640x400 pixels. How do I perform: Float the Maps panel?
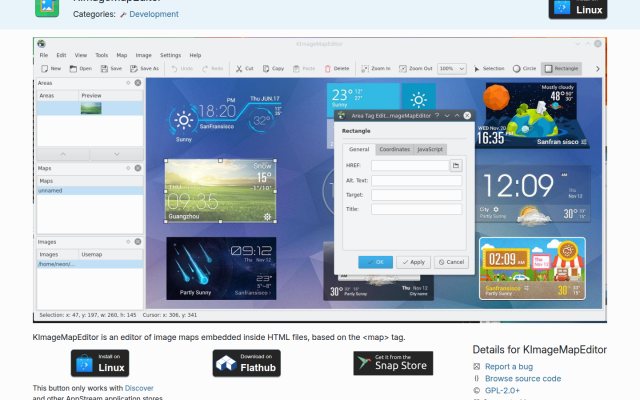(128, 168)
